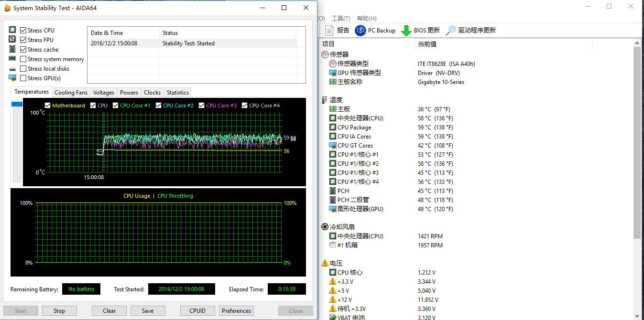Uncheck the Stress FPU checkbox
Image resolution: width=644 pixels, height=320 pixels.
pyautogui.click(x=23, y=40)
